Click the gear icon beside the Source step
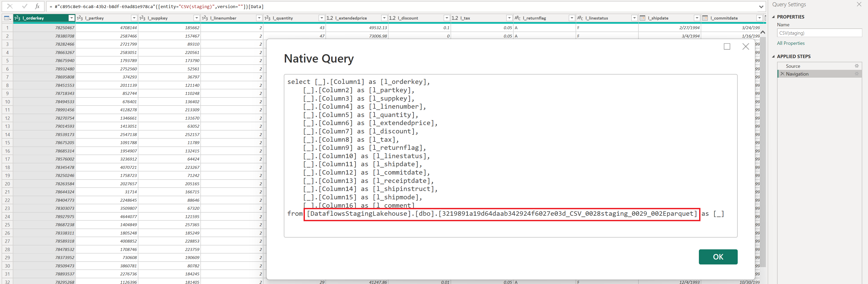 pos(857,66)
